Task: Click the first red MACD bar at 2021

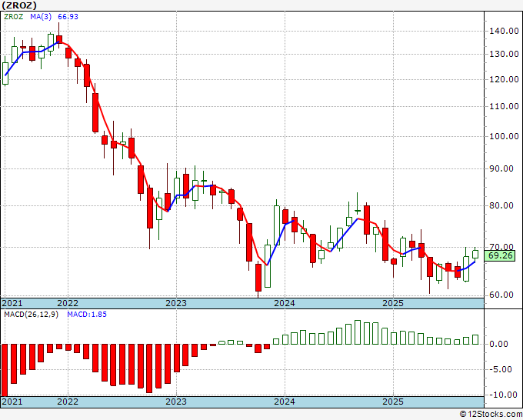Action: (5, 370)
